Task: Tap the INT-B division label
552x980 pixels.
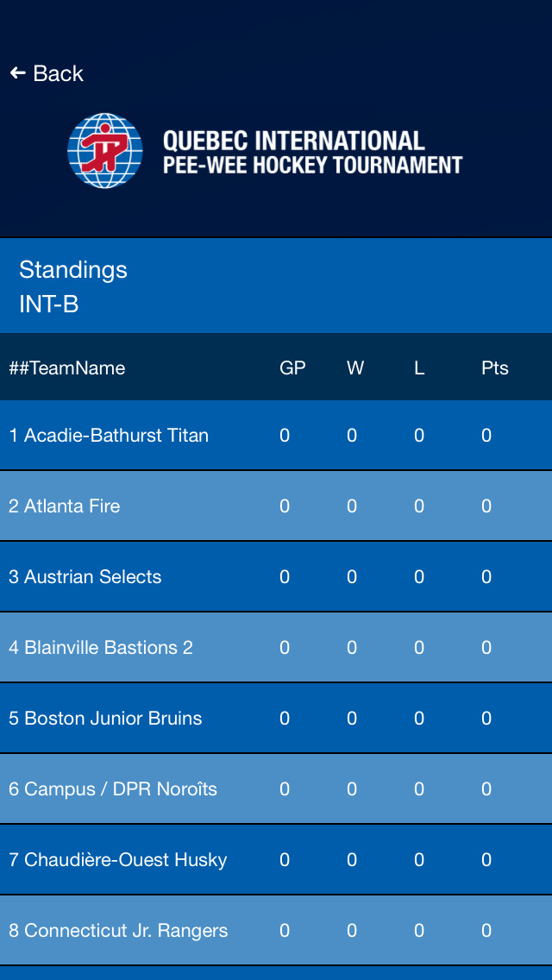Action: click(49, 305)
